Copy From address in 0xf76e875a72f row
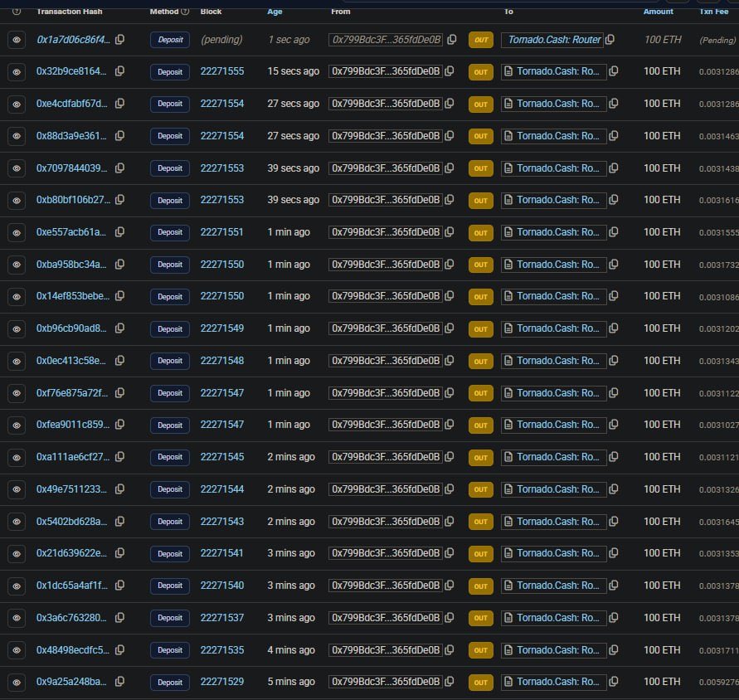 pos(450,392)
